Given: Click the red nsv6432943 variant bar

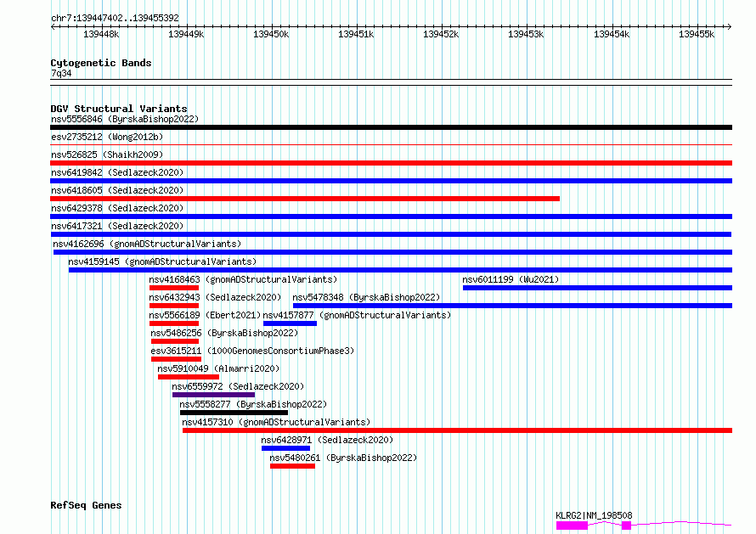Looking at the screenshot, I should tap(174, 306).
